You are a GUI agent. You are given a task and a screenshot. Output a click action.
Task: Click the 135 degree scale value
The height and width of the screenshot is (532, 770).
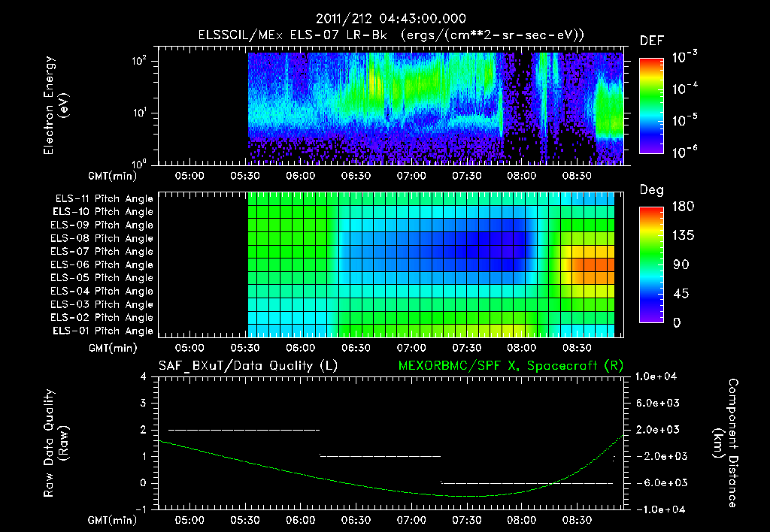coord(683,235)
